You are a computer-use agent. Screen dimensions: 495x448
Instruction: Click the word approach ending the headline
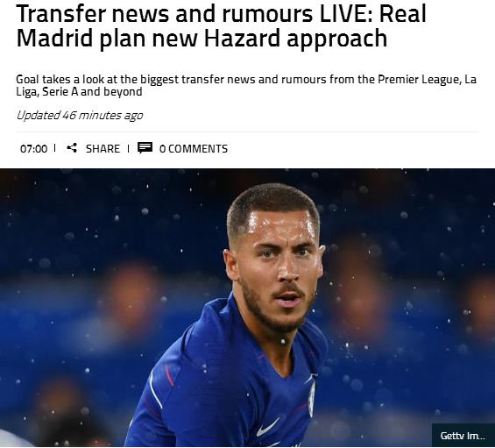point(336,39)
